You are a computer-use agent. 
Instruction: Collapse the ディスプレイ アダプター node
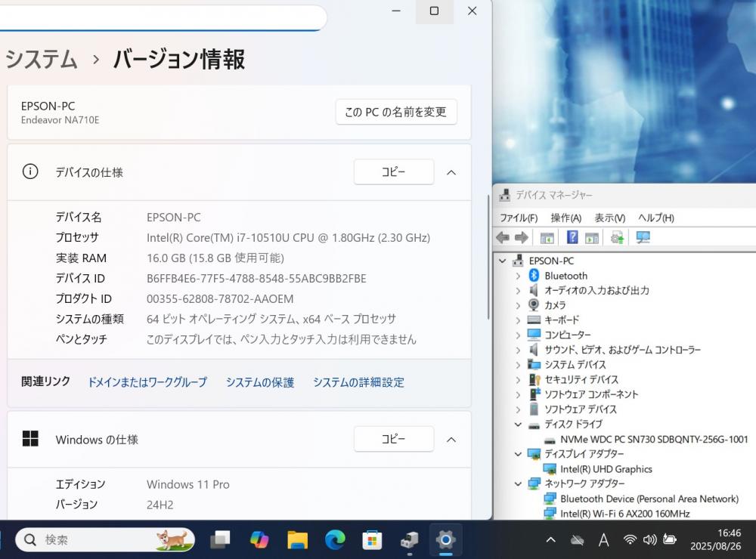pyautogui.click(x=518, y=454)
